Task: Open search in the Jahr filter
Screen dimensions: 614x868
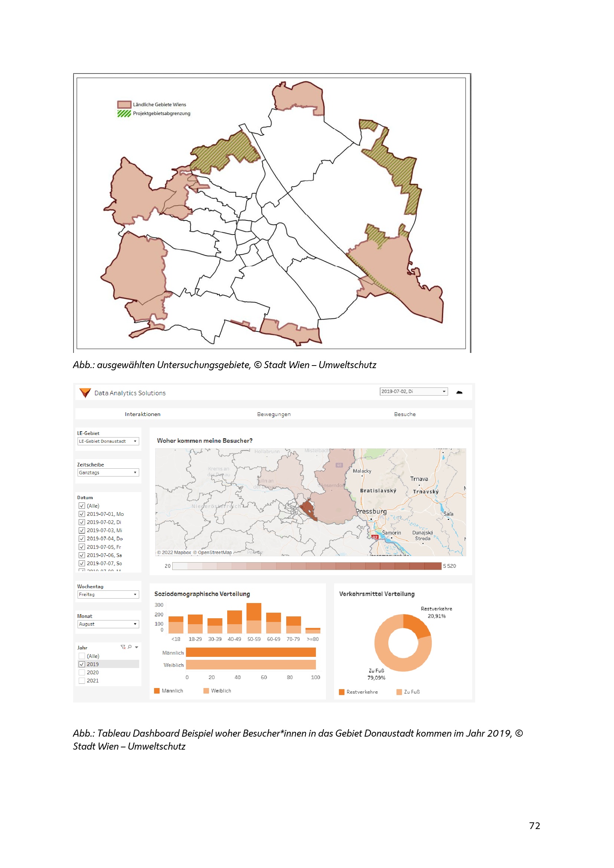Action: (130, 647)
